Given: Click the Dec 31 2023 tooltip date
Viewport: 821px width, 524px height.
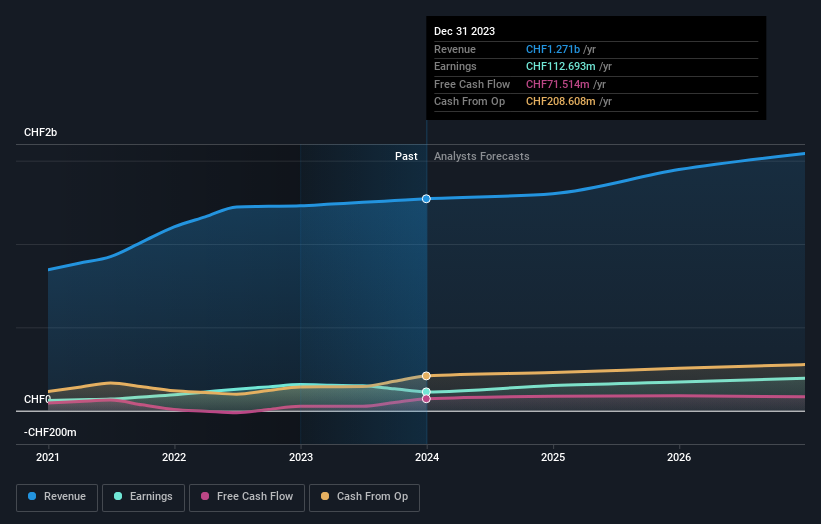Looking at the screenshot, I should click(x=464, y=31).
